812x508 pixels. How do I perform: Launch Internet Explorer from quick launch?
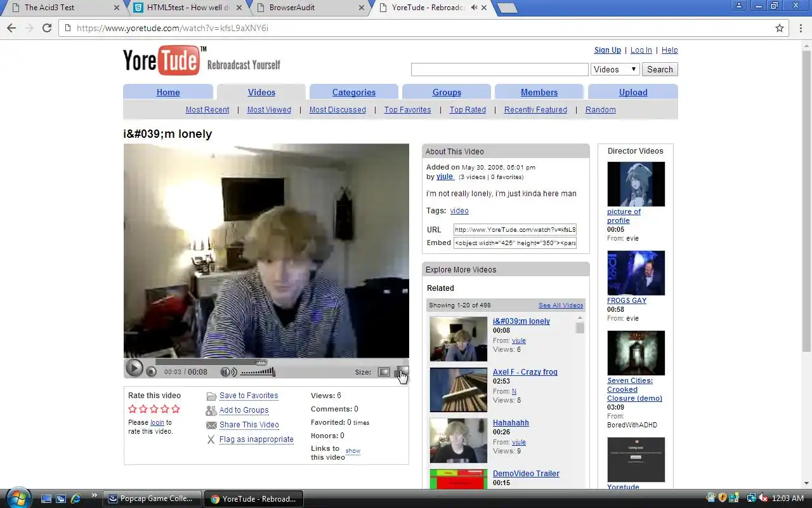[x=75, y=498]
